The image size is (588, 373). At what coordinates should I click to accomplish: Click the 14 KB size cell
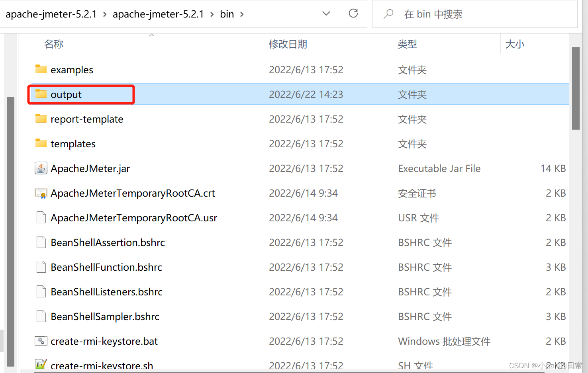(x=553, y=168)
